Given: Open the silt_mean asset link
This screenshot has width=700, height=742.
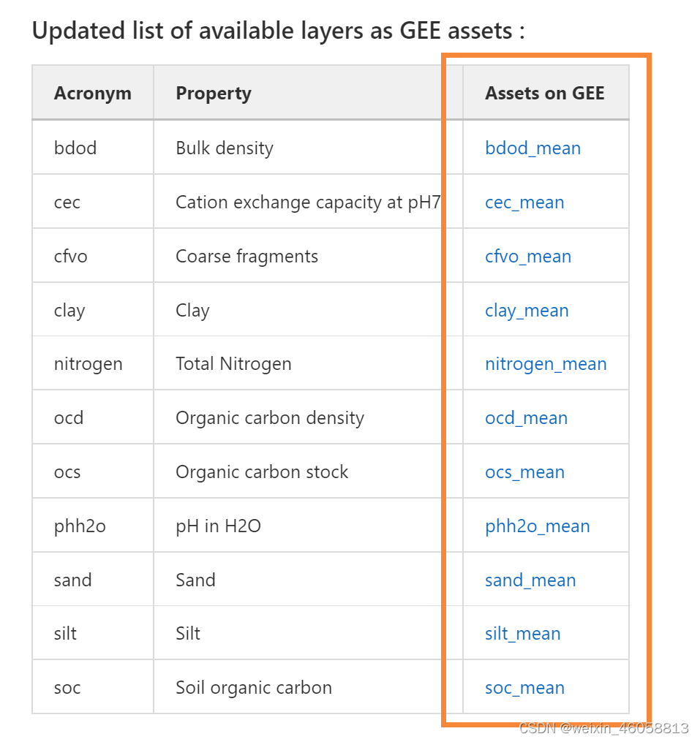Looking at the screenshot, I should point(523,634).
